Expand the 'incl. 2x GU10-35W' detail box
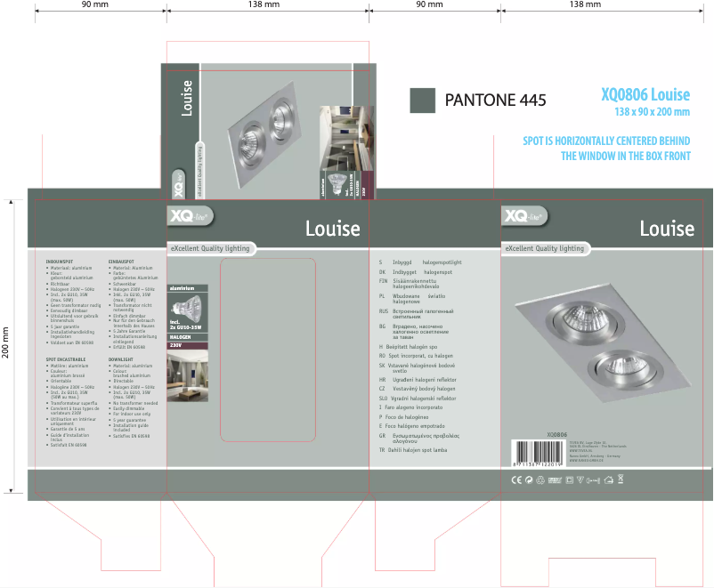714x588 pixels. [x=185, y=325]
